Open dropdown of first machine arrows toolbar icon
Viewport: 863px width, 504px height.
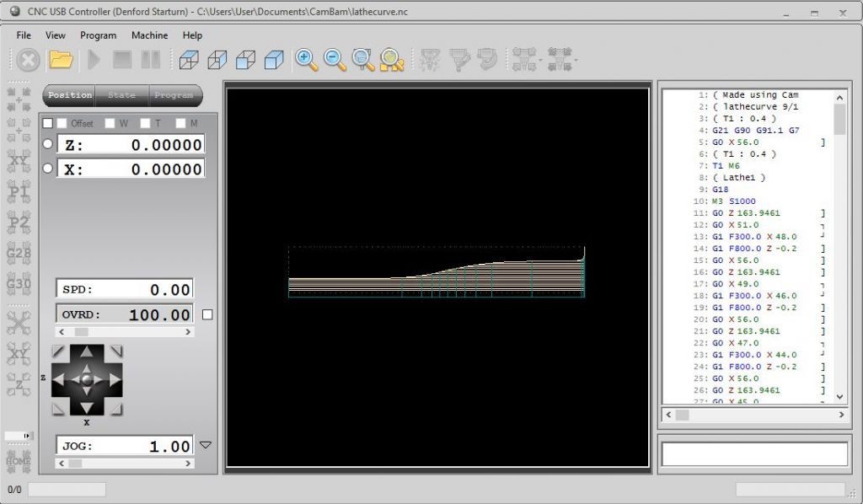[x=540, y=61]
